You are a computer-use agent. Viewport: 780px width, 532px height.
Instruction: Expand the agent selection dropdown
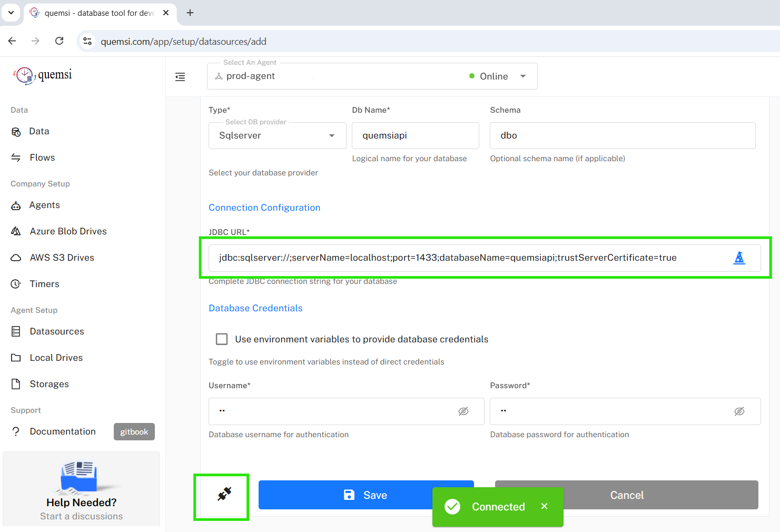(x=522, y=76)
